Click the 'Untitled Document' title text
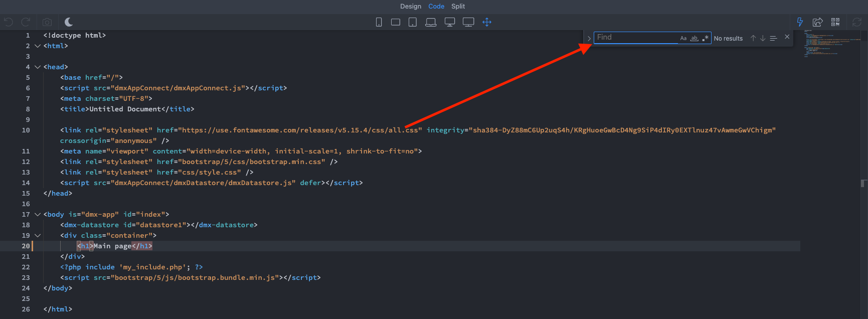The image size is (868, 319). pyautogui.click(x=125, y=109)
